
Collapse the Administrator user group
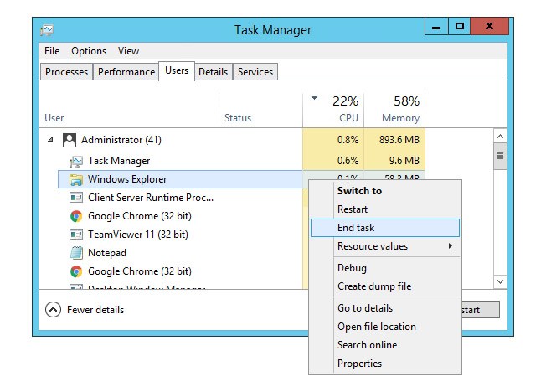tap(50, 140)
